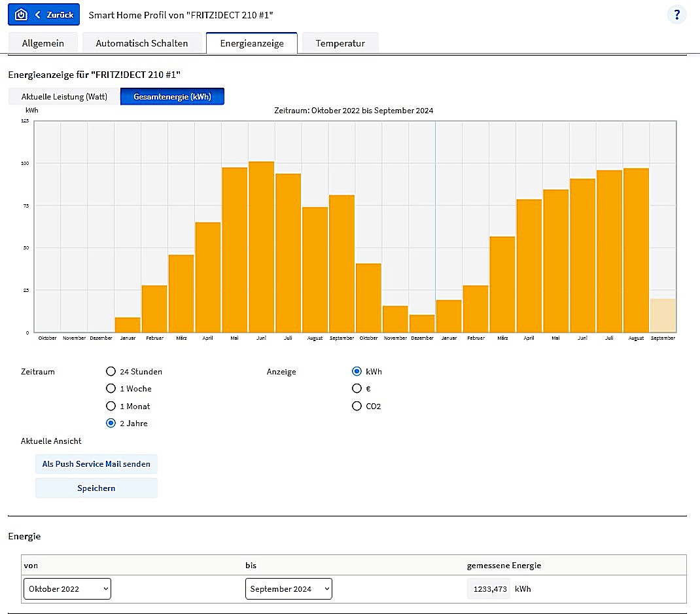700x614 pixels.
Task: Click the 'gemessene Energie' column header
Action: pyautogui.click(x=504, y=566)
